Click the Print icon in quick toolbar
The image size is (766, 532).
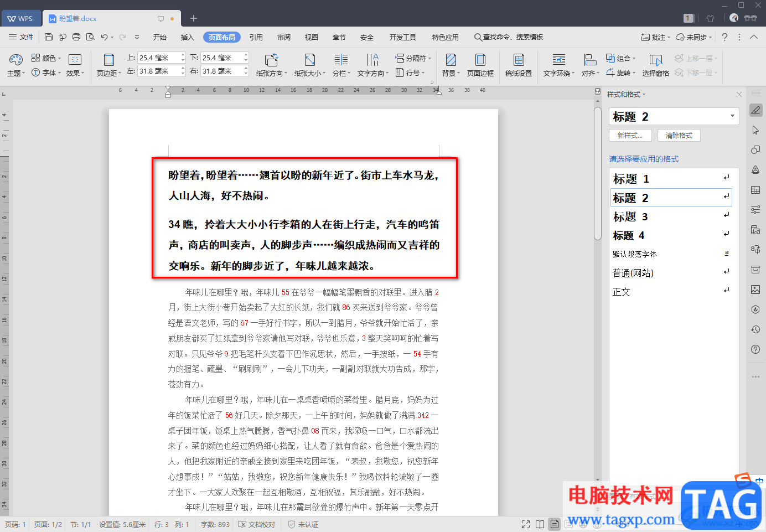pyautogui.click(x=76, y=37)
